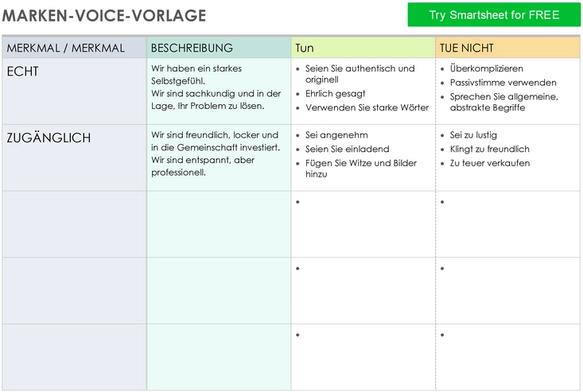Click the 'Ehrlich gesagt' bullet item
The height and width of the screenshot is (392, 583).
click(x=336, y=94)
